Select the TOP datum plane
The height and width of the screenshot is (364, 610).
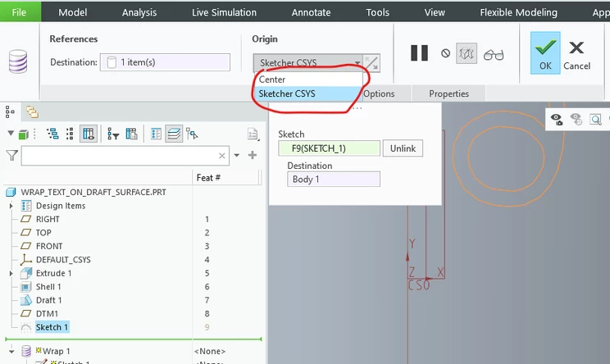43,233
